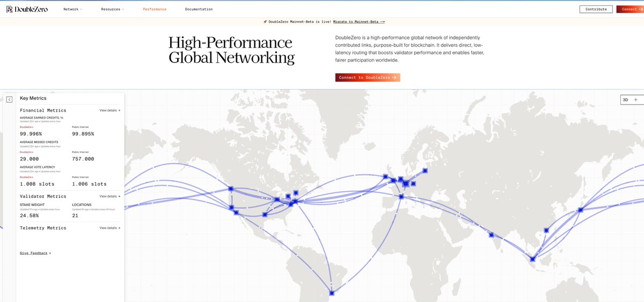644x302 pixels.
Task: Click the Contribute button
Action: (596, 9)
